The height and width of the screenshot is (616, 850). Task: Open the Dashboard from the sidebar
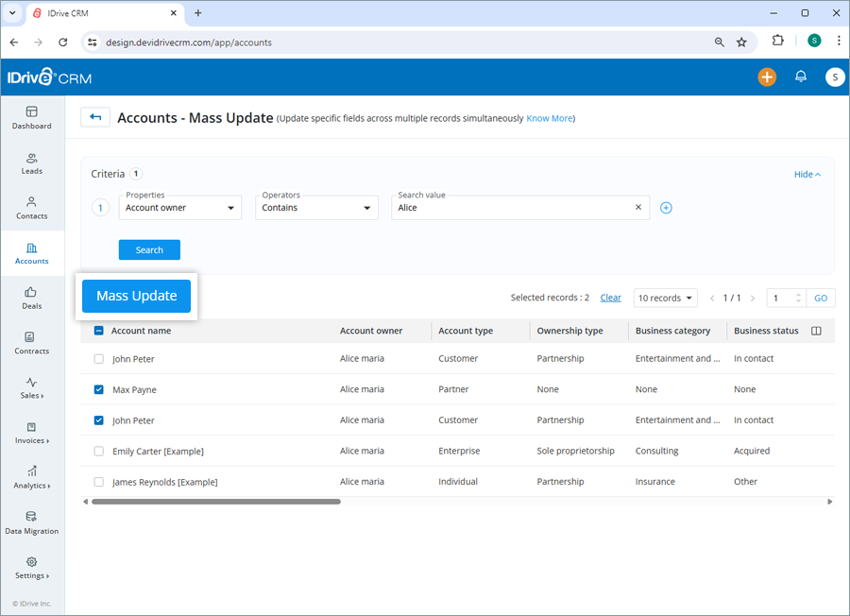click(x=31, y=118)
